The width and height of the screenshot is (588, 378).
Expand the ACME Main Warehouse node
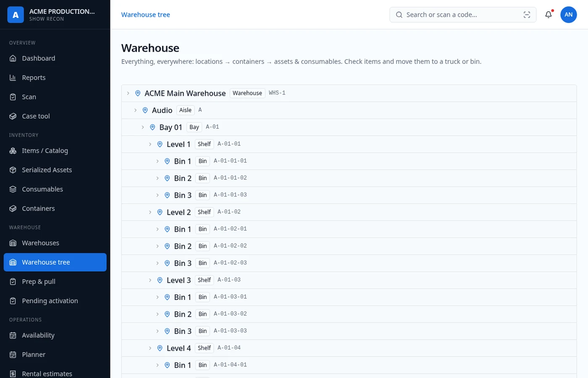[128, 93]
